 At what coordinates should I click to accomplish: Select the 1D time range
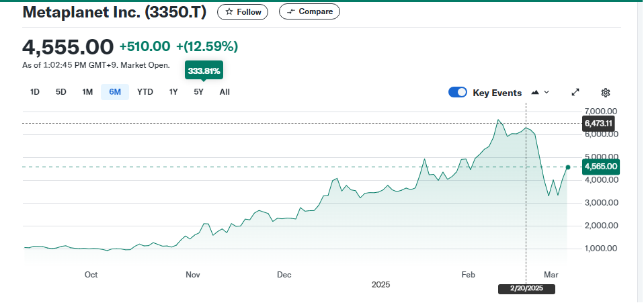click(x=35, y=92)
